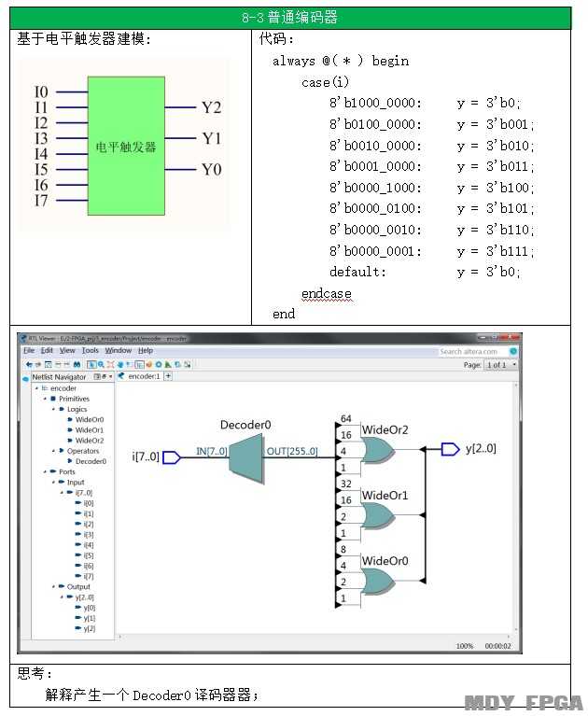
Task: Select the WideOr0 gate in schematic
Action: 377,582
